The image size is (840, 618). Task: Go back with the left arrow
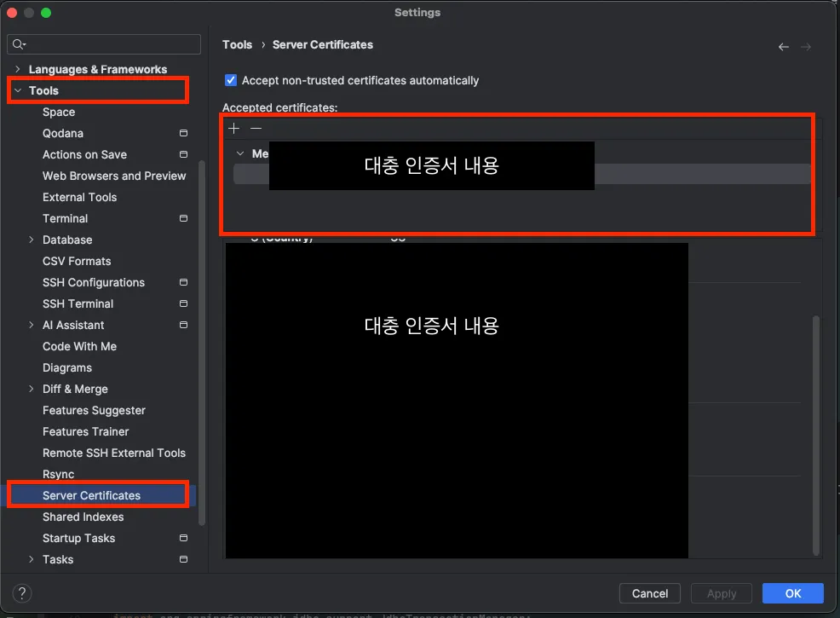pyautogui.click(x=783, y=47)
